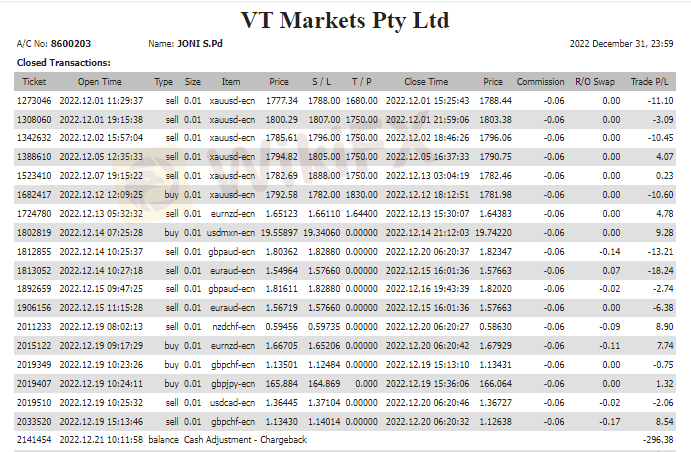
Task: Click take profit value 1830.00
Action: click(x=361, y=194)
